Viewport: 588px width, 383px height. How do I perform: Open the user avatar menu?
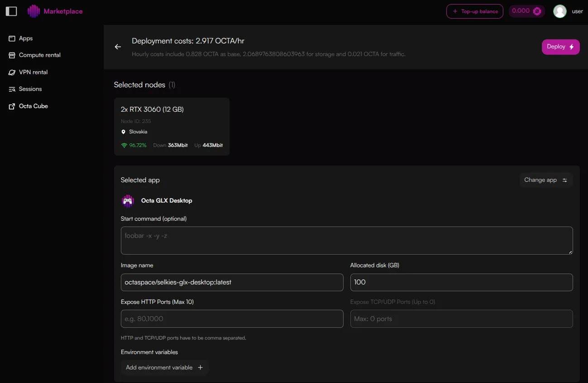560,11
